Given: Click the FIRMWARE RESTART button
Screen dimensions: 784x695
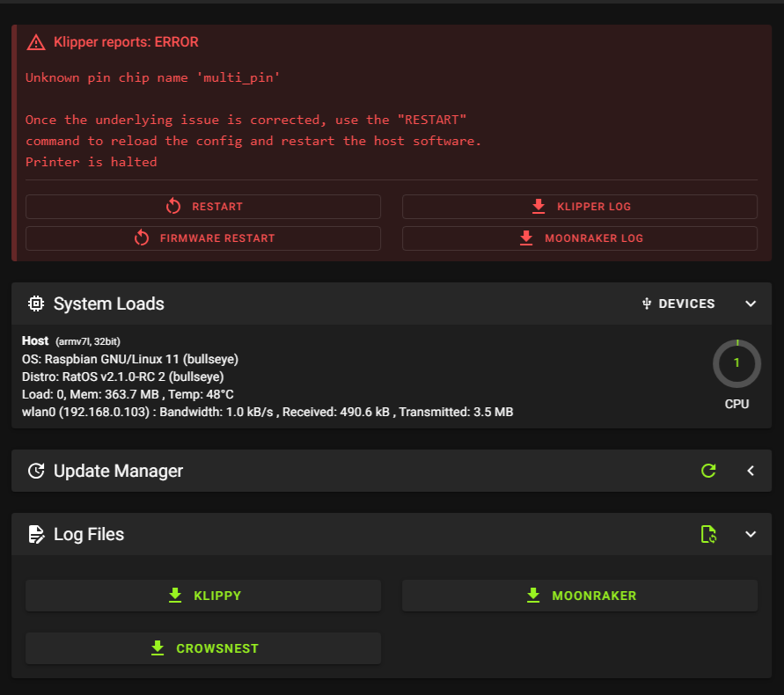Looking at the screenshot, I should point(203,238).
